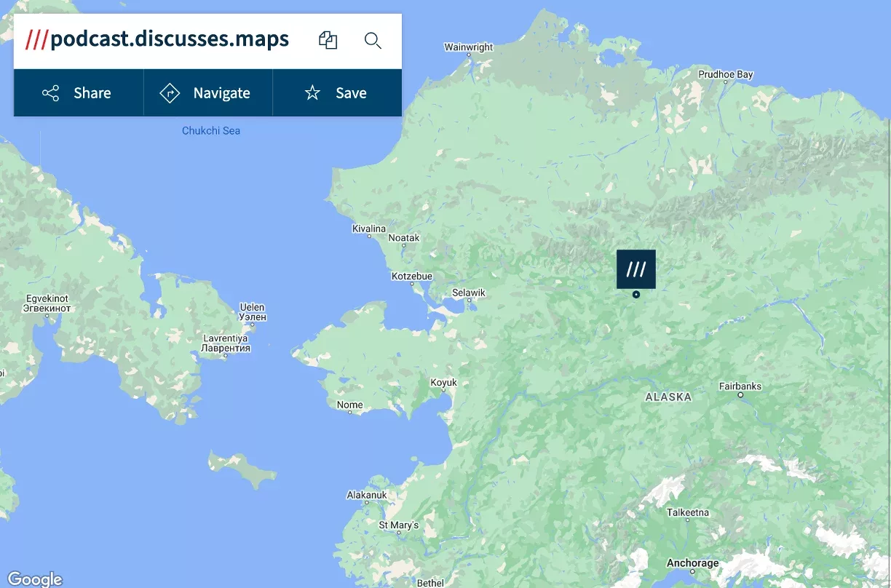Click the red triple-slash logo
The width and height of the screenshot is (891, 588).
36,39
